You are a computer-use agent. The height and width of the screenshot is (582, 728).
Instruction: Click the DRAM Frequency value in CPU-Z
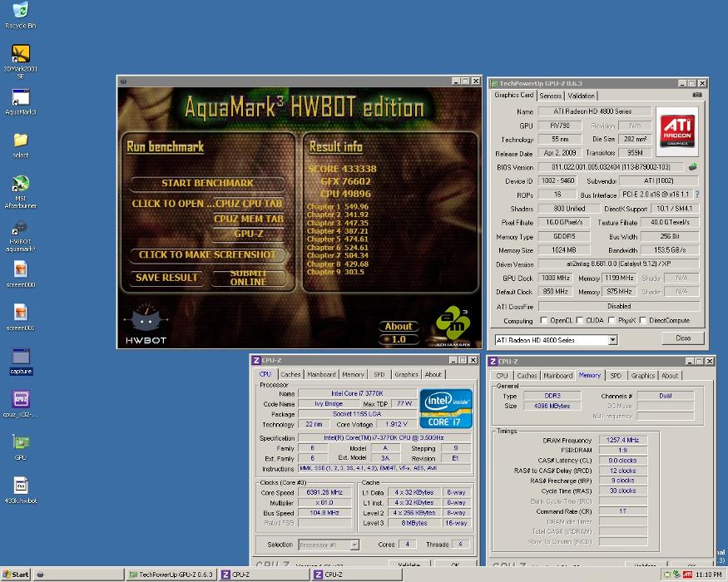pos(622,440)
